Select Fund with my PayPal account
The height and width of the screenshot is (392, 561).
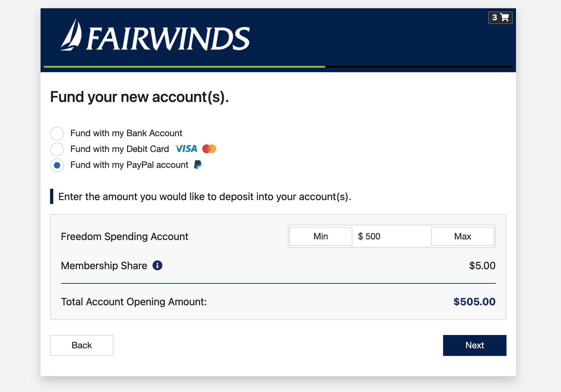point(57,165)
